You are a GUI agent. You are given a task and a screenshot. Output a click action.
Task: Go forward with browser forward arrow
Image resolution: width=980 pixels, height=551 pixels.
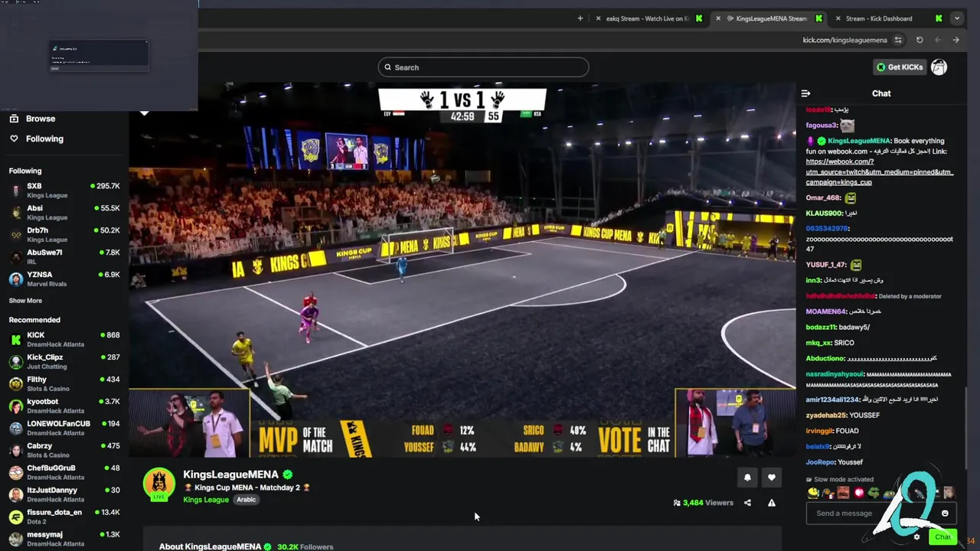click(x=955, y=40)
